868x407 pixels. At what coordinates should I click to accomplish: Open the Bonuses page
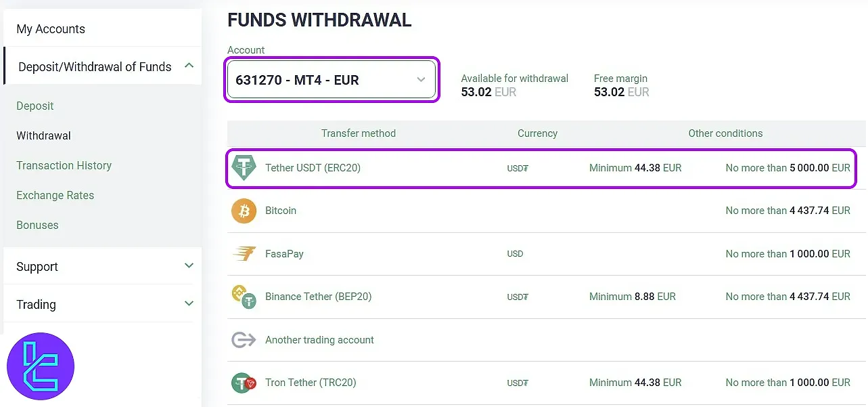(37, 225)
